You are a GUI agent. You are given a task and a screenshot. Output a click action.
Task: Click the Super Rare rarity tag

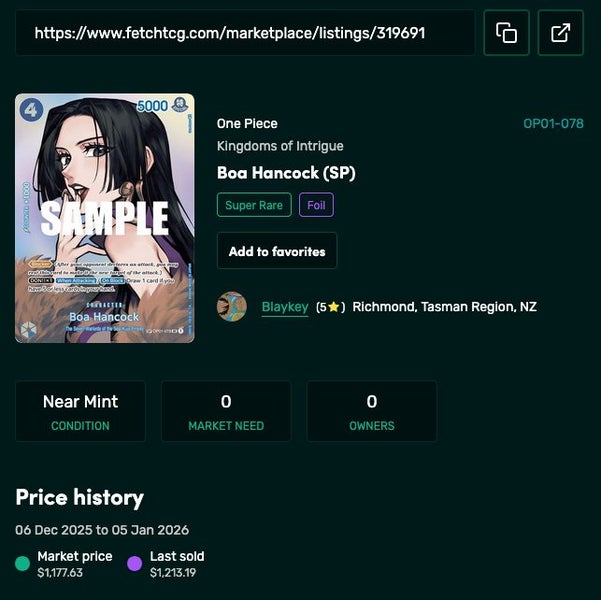254,205
